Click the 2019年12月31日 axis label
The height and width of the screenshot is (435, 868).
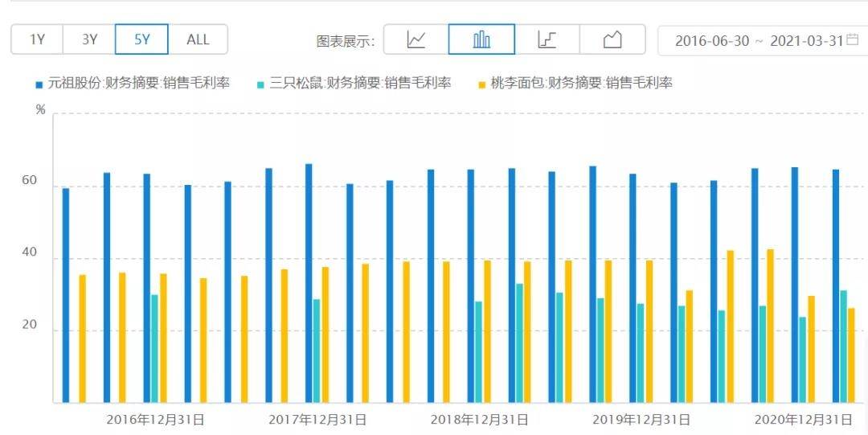click(641, 420)
